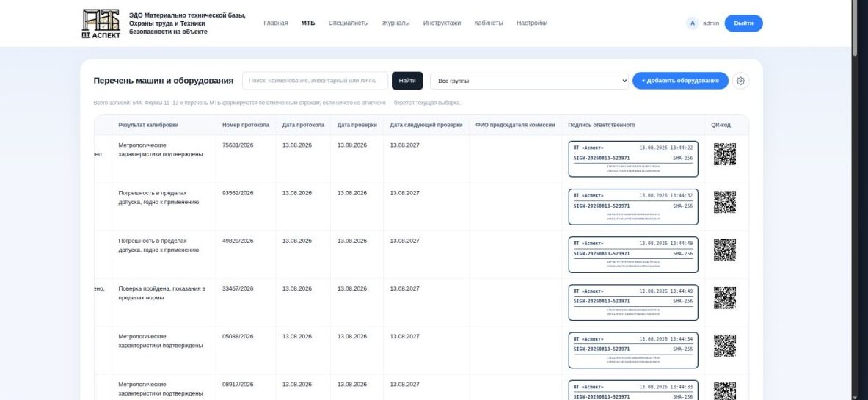Viewport: 868px width, 400px height.
Task: Open signature stamp in row 33467/2026
Action: [x=633, y=302]
